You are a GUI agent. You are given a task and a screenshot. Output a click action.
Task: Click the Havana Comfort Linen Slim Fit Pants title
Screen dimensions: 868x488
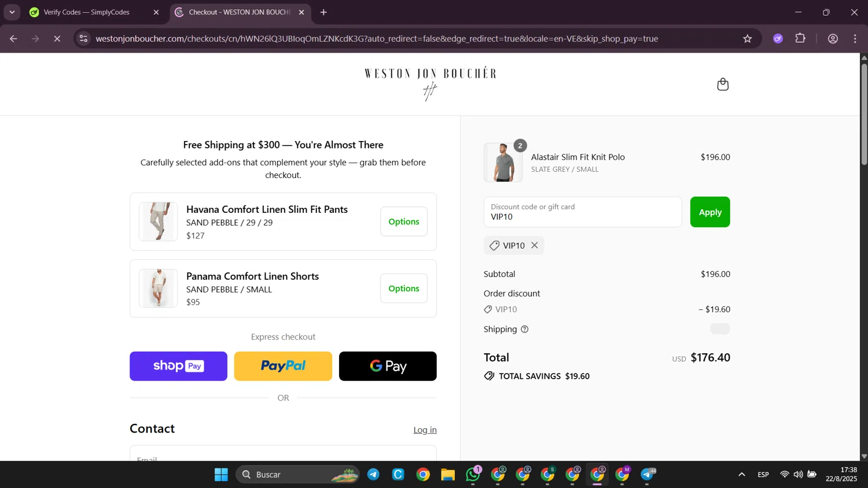click(267, 209)
